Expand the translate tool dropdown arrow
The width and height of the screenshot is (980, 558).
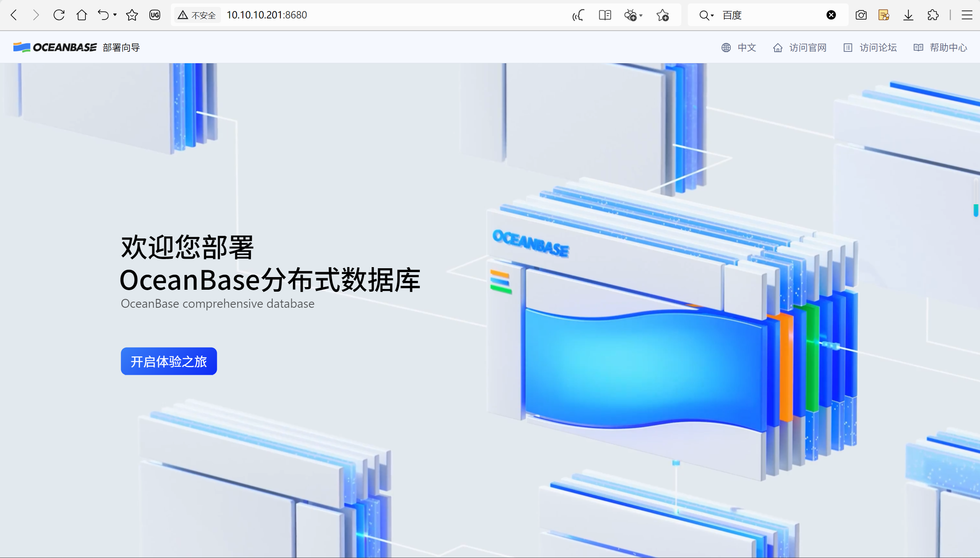(x=641, y=15)
